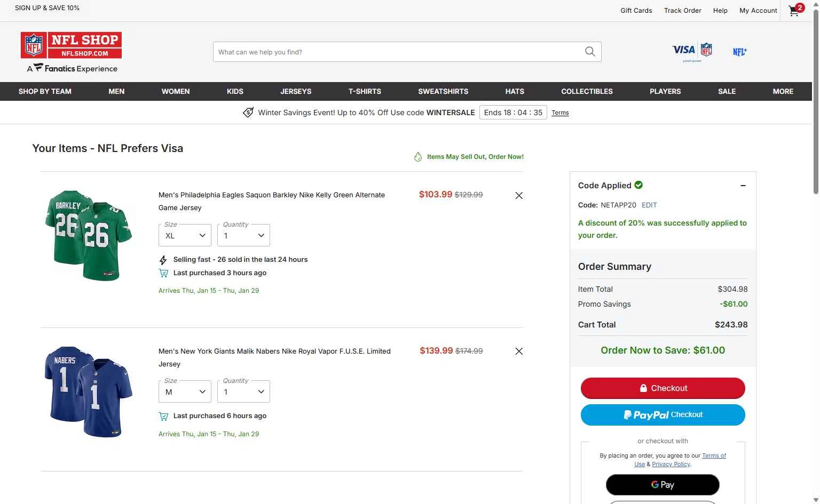Viewport: 820px width, 504px height.
Task: Click the flame icon beside sell out notice
Action: 418,157
